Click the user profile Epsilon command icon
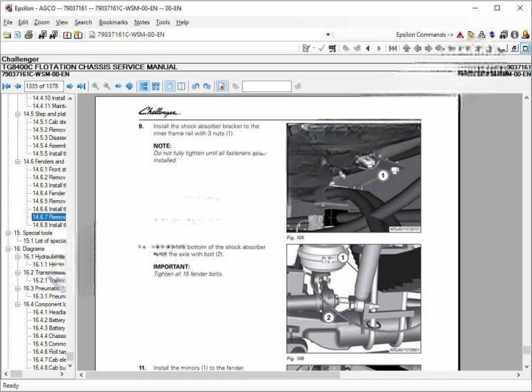Image resolution: width=532 pixels, height=392 pixels. pyautogui.click(x=526, y=35)
